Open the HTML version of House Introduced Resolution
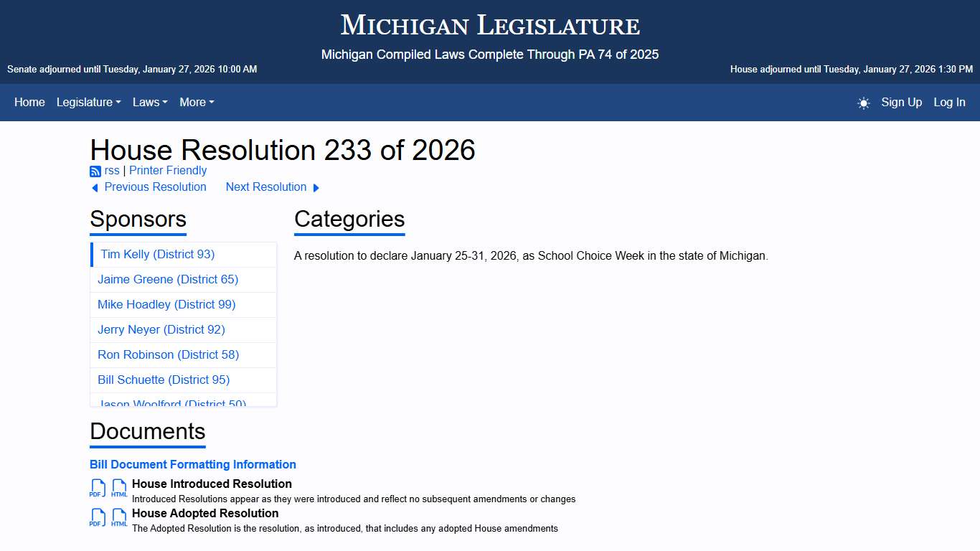This screenshot has height=551, width=980. 118,488
